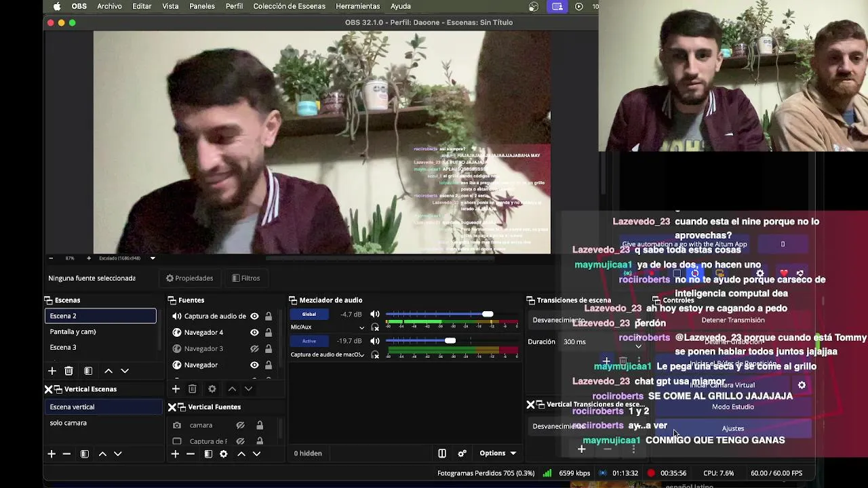The height and width of the screenshot is (488, 868).
Task: Open filters icon in Vertical Fuentes toolbar
Action: (x=208, y=453)
